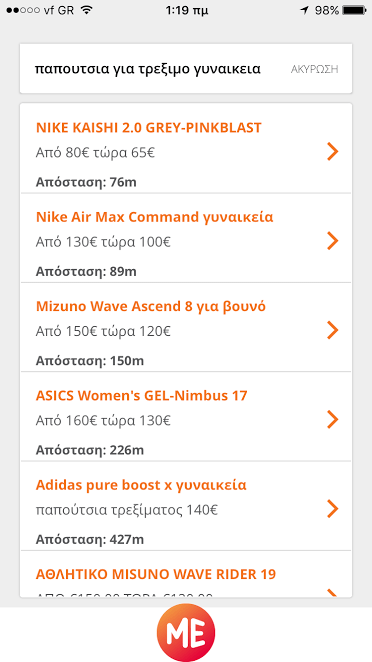Viewport: 372px width, 662px height.
Task: Cancel search with ΑΚΥΡΩΣΗ
Action: coord(315,69)
